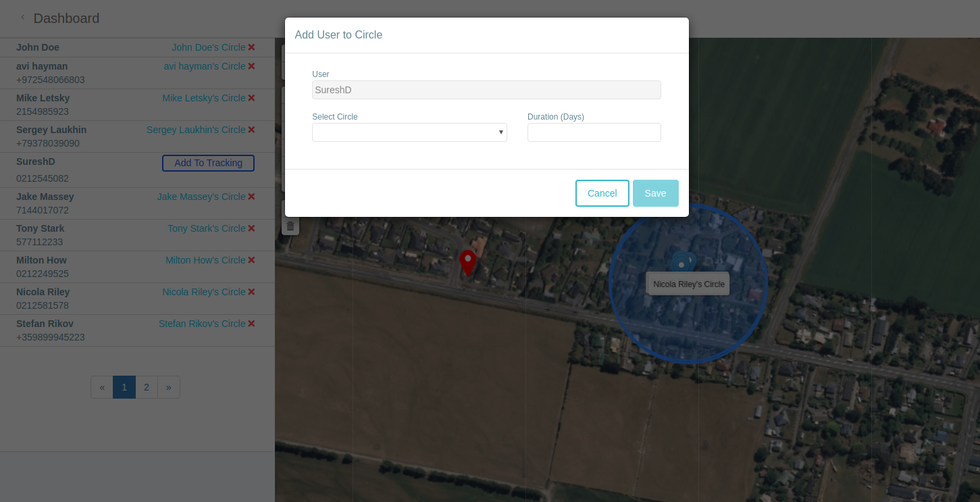This screenshot has height=502, width=980.
Task: Go to pagination page 1
Action: pyautogui.click(x=124, y=387)
